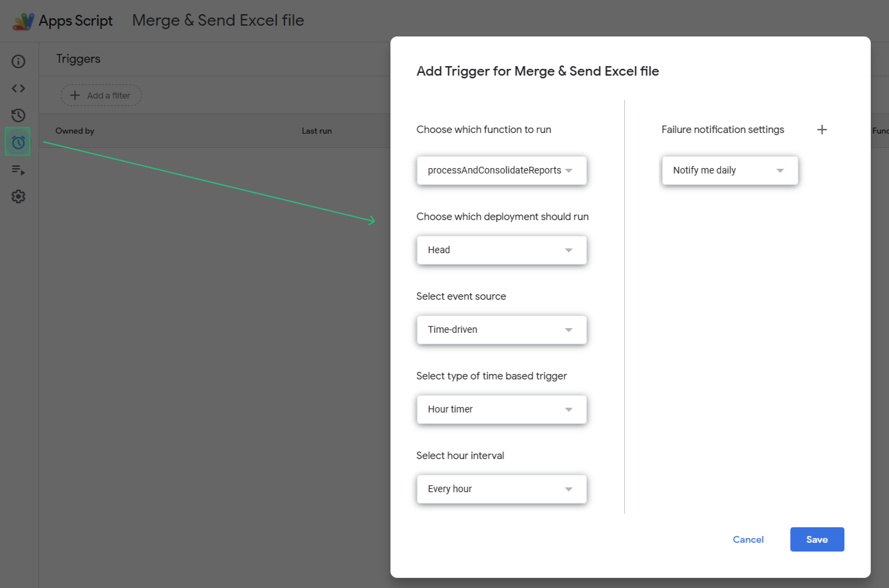889x588 pixels.
Task: Click the Last run column header
Action: [x=316, y=131]
